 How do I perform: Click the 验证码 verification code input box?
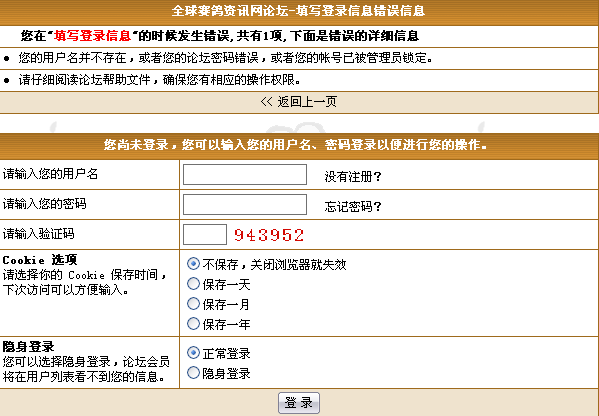[x=205, y=235]
